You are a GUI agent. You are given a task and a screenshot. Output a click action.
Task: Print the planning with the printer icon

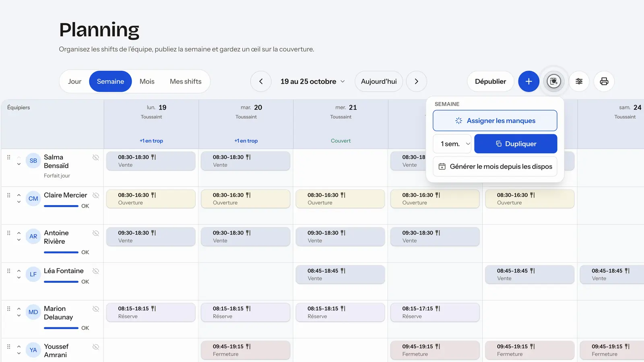[x=604, y=81]
